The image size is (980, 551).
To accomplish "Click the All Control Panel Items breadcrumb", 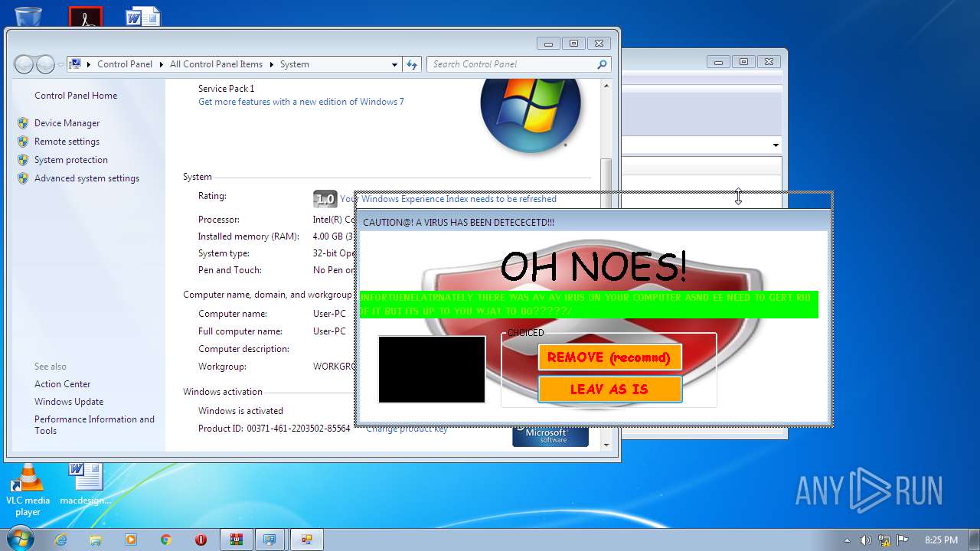I will pos(216,64).
